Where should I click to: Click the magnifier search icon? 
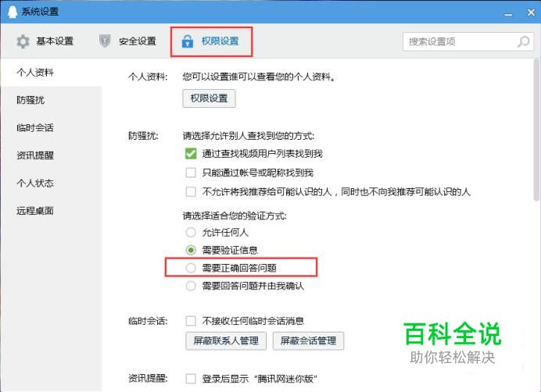523,41
